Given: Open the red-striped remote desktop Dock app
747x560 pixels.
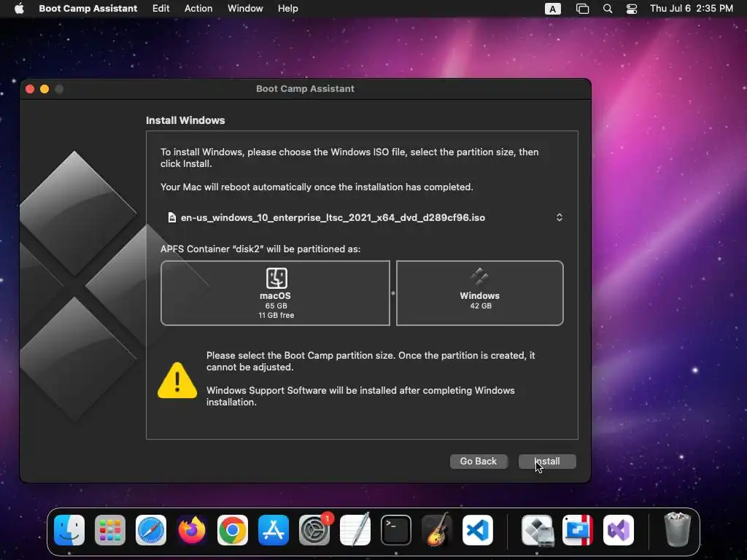Looking at the screenshot, I should click(x=578, y=530).
